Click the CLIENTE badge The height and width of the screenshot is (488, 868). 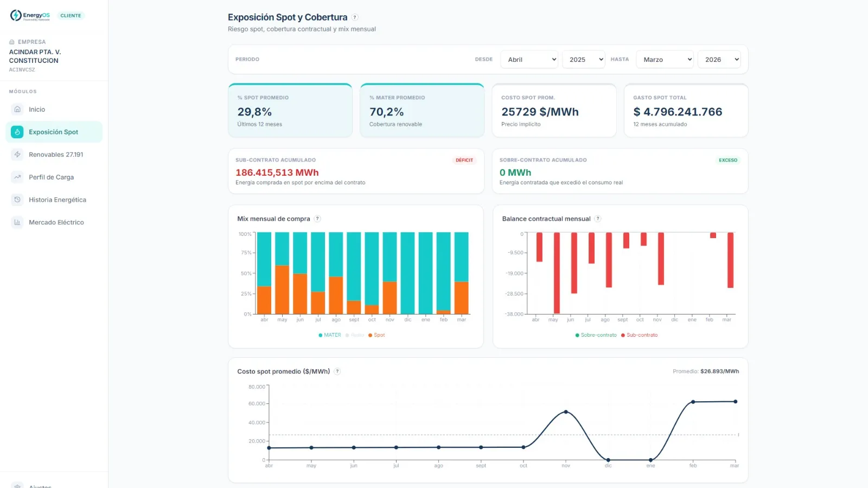coord(71,16)
